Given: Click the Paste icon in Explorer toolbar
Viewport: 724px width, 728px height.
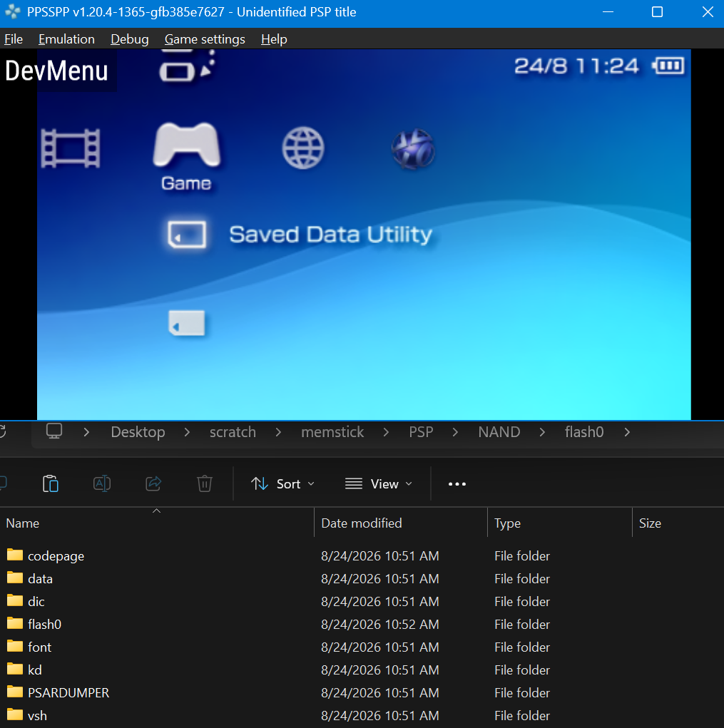Looking at the screenshot, I should [x=50, y=483].
